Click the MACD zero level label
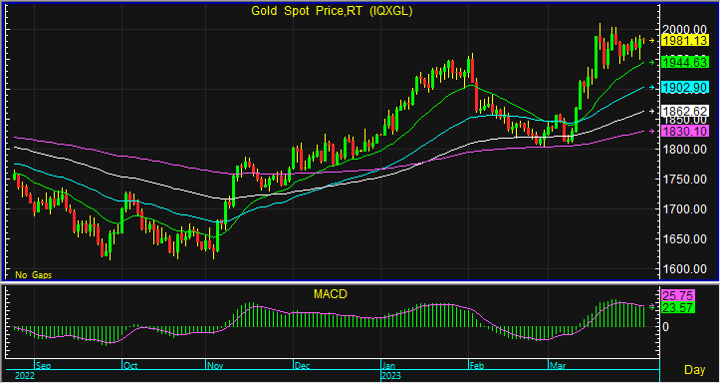721x384 pixels. coord(666,327)
